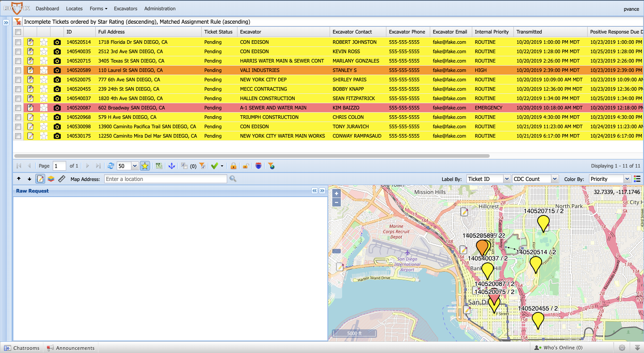Open the Color By Priority dropdown
This screenshot has height=353, width=644.
point(627,179)
